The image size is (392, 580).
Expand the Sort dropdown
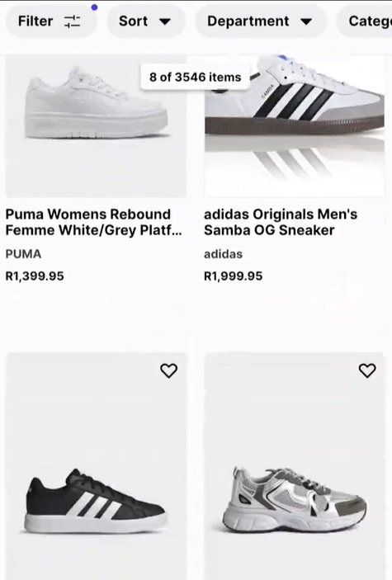pyautogui.click(x=146, y=21)
